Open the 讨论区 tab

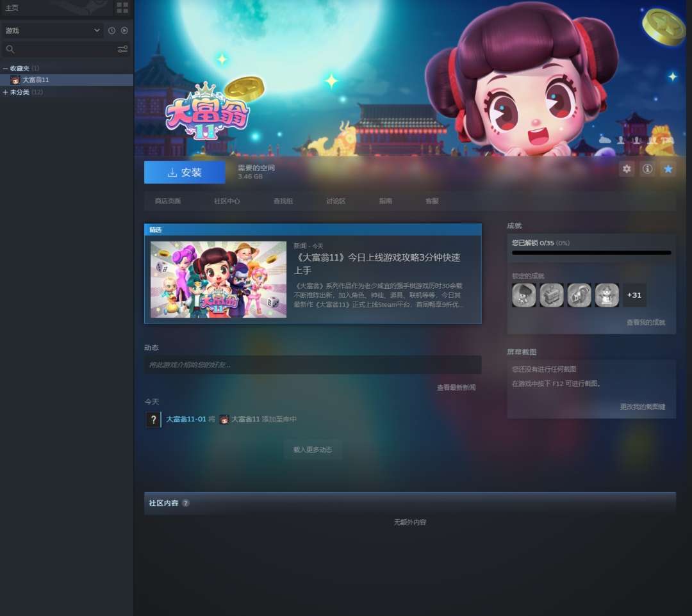335,201
